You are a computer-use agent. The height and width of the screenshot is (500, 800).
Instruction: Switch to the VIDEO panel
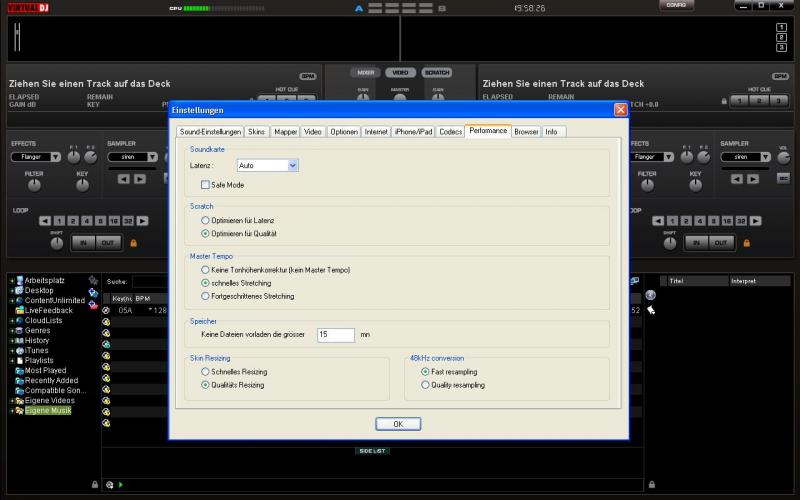(401, 72)
